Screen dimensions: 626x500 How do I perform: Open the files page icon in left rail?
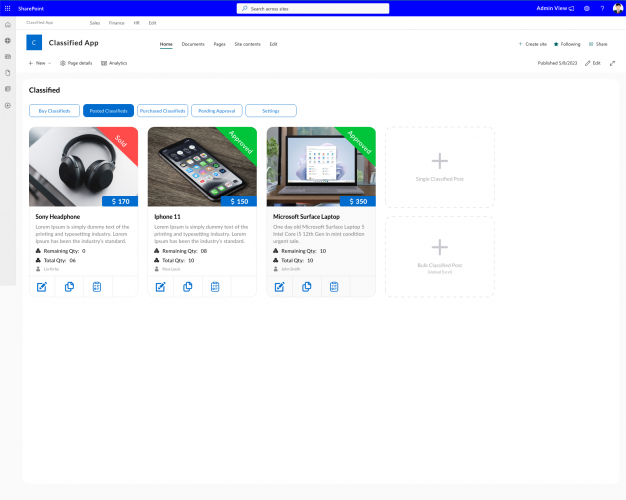8,73
